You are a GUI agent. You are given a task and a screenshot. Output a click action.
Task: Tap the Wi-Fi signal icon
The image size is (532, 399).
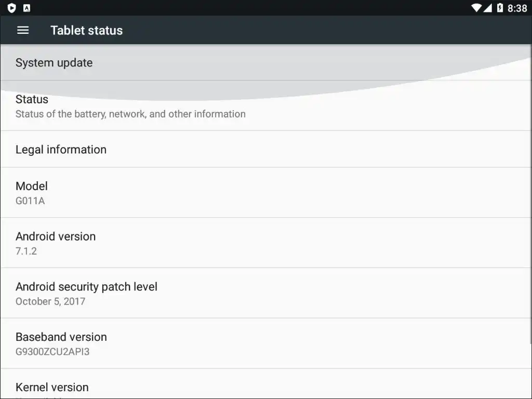(x=476, y=8)
